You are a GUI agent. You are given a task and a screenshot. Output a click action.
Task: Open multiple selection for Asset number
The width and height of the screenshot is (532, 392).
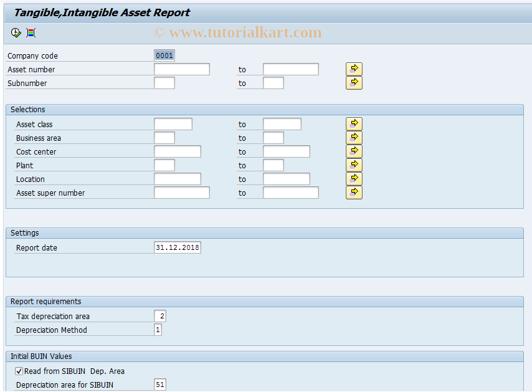[353, 69]
